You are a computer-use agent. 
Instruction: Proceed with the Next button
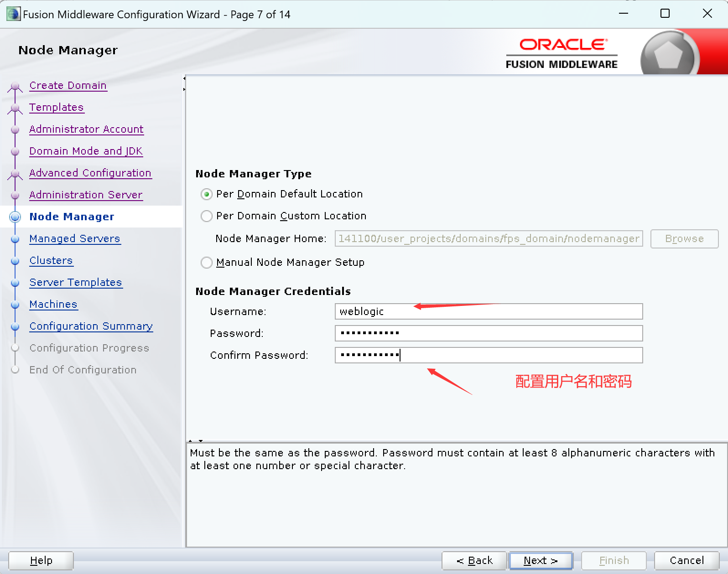click(541, 561)
